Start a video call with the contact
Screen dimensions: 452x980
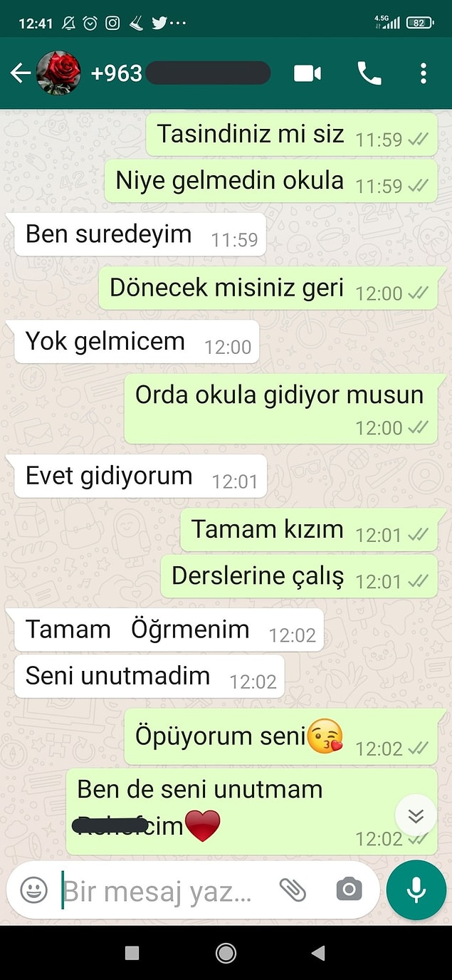[x=308, y=73]
